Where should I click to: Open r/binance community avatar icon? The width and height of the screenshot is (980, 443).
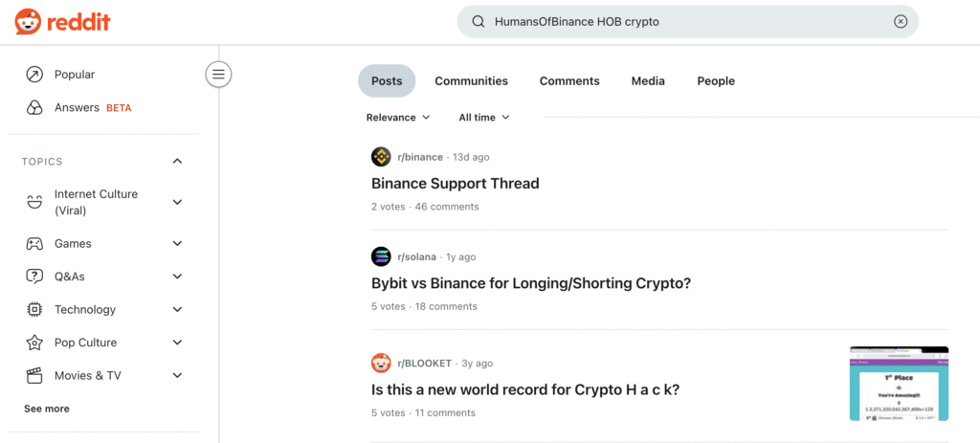point(381,157)
